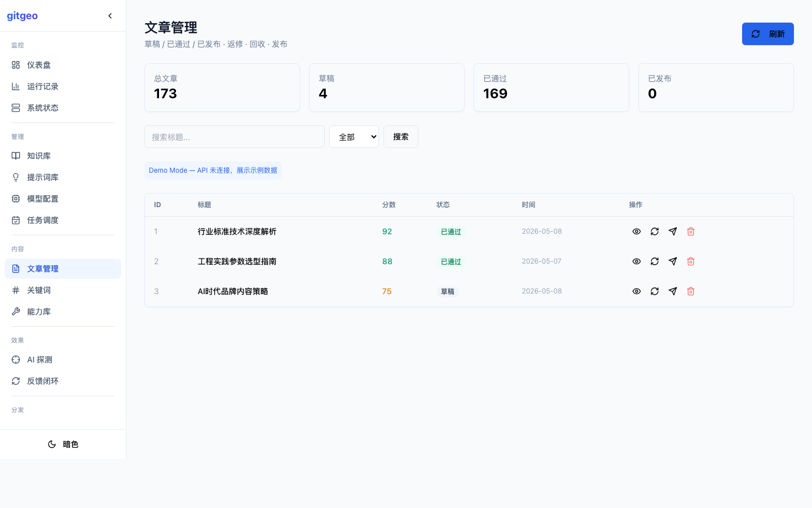Open 知识库 in the sidebar

point(63,156)
